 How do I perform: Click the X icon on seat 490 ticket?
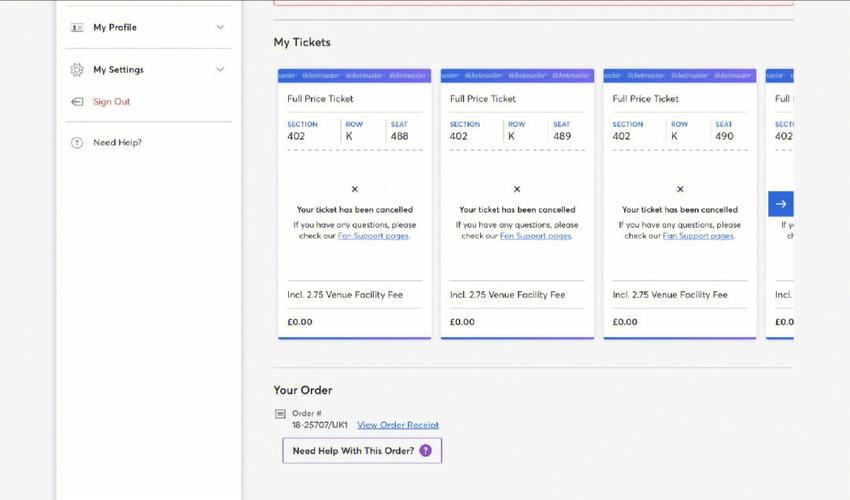tap(680, 189)
